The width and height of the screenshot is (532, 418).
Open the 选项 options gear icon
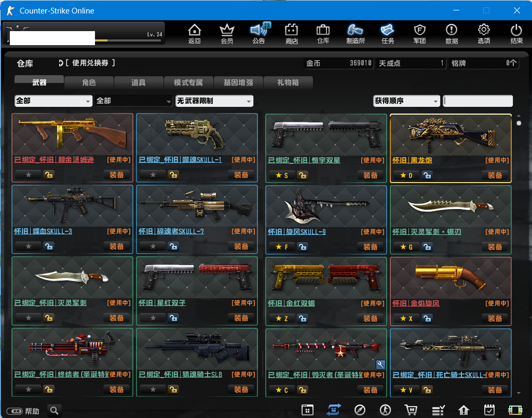click(484, 34)
